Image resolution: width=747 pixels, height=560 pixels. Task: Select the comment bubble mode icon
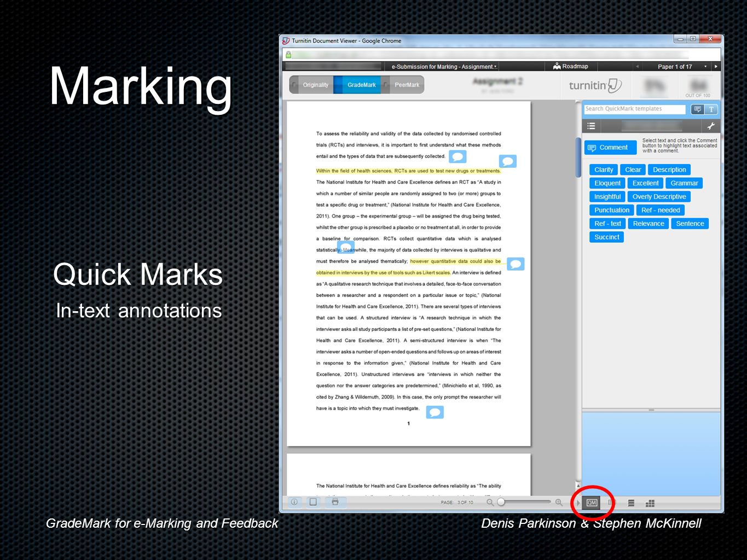click(697, 109)
